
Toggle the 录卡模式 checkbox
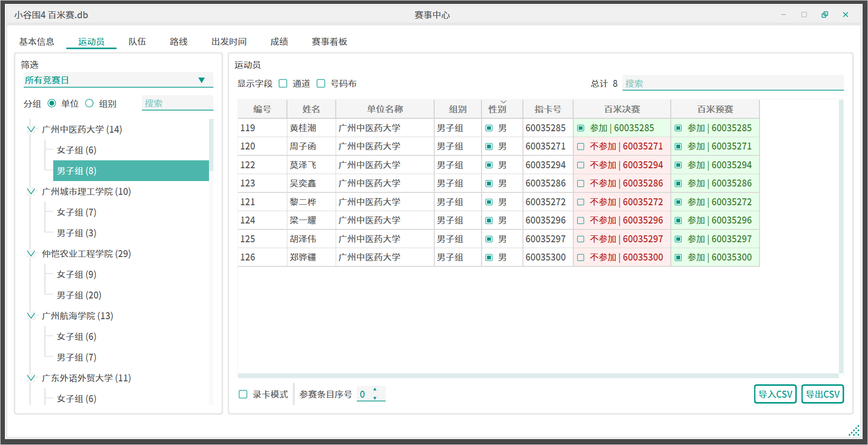243,394
